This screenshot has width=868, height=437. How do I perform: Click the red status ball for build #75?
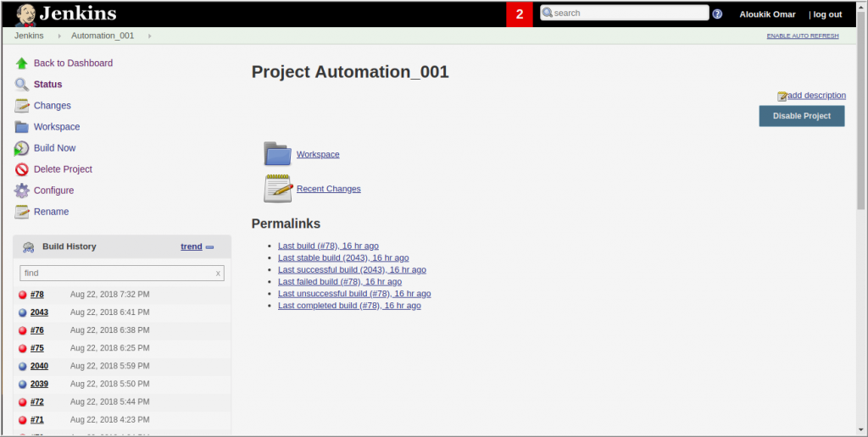click(23, 348)
